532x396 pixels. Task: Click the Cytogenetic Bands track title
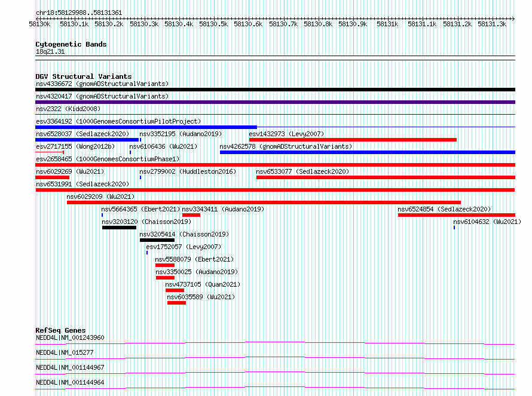point(71,44)
